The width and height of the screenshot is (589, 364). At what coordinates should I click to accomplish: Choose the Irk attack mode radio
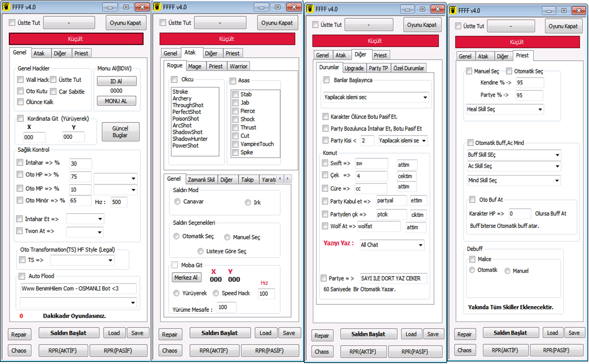coord(248,202)
